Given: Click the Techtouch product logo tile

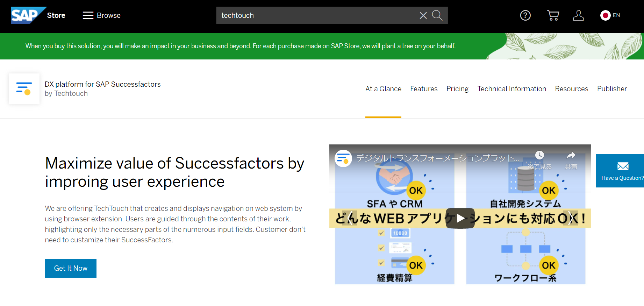Looking at the screenshot, I should 24,89.
